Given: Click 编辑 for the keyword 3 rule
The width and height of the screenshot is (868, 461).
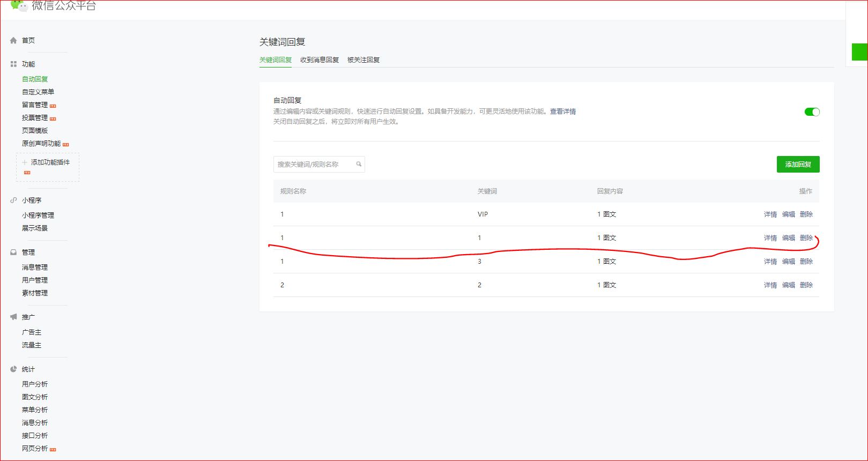Looking at the screenshot, I should click(789, 262).
